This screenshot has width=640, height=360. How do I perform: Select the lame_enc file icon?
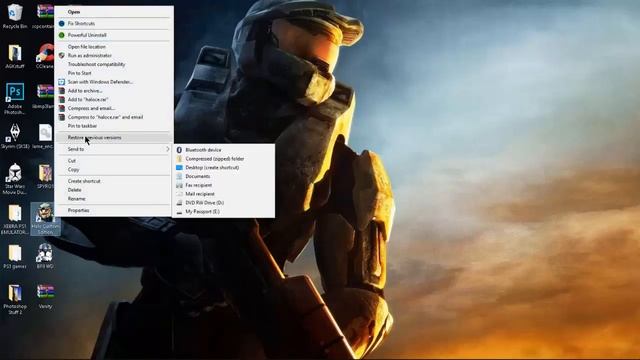[x=44, y=136]
